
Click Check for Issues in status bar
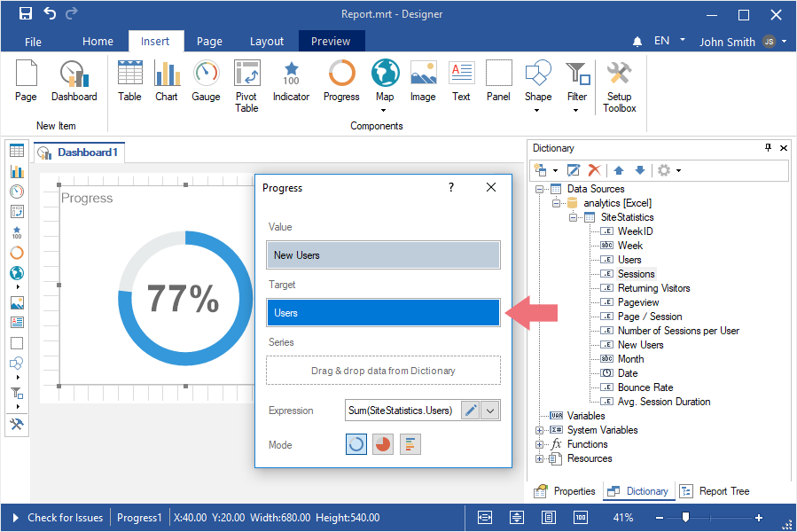(65, 518)
